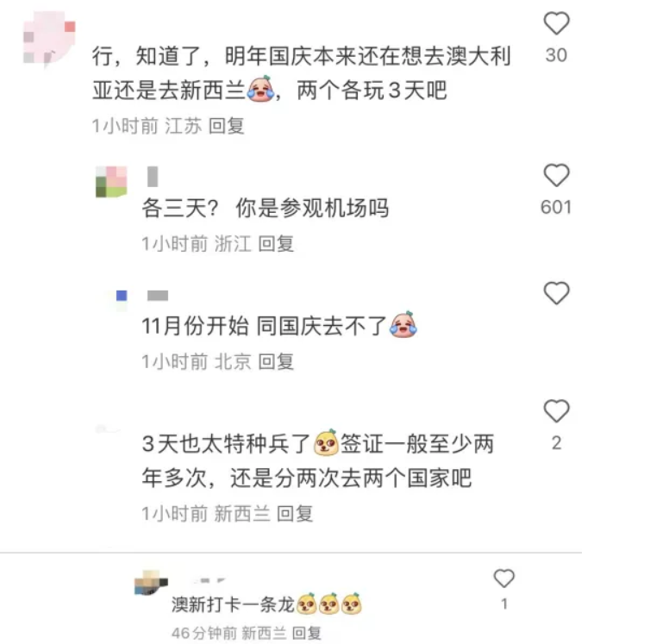Open the pink avatar of the top commenter
The height and width of the screenshot is (644, 650).
(49, 38)
